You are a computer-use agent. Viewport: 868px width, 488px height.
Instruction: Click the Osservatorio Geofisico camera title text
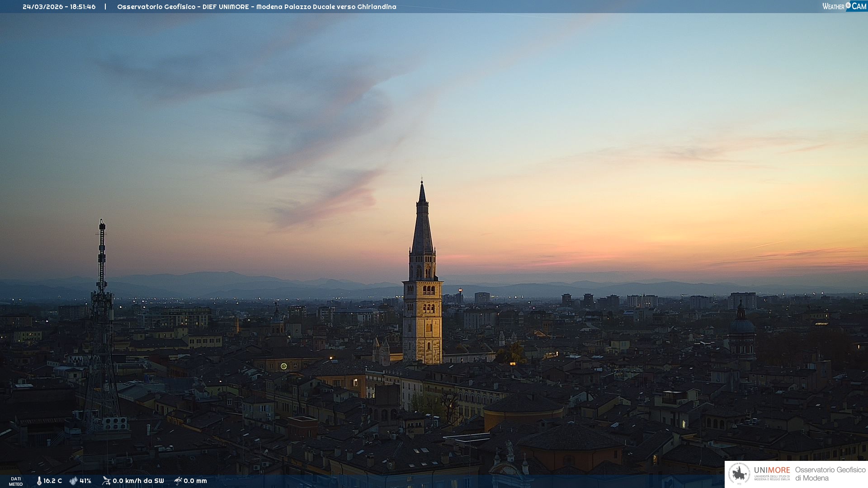256,7
